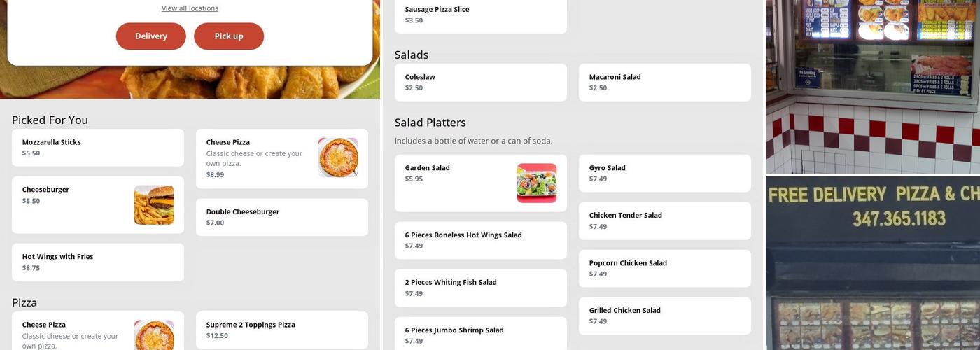Choose the 2 Pieces Whiting Fish Salad
980x350 pixels.
480,288
